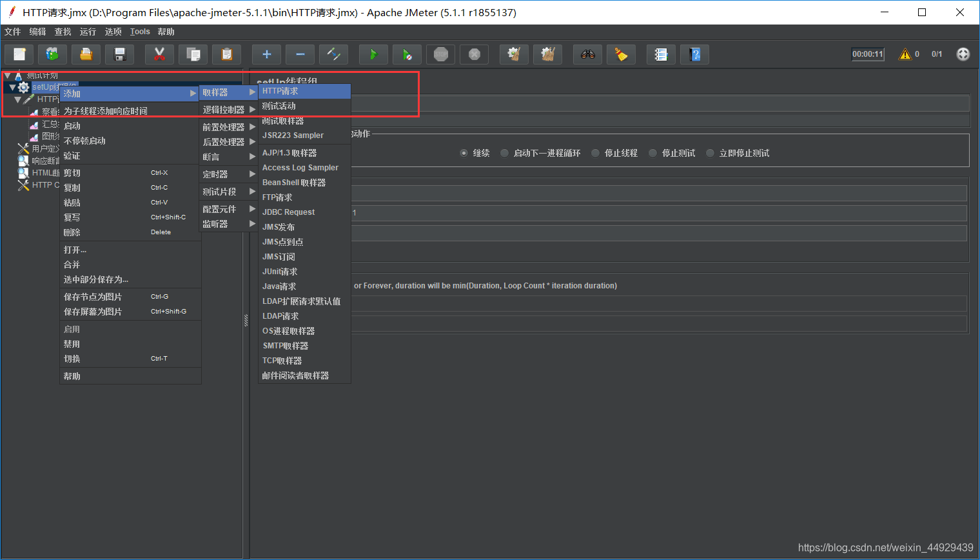The height and width of the screenshot is (560, 980).
Task: Click the Expand all plus icon
Action: click(x=267, y=54)
